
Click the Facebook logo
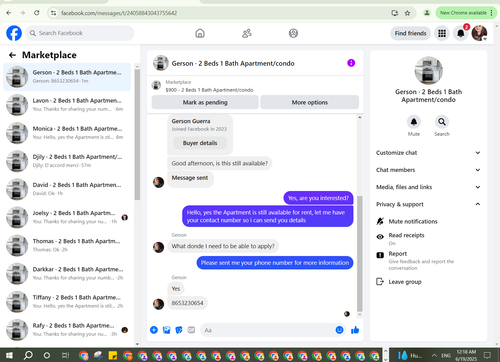(14, 33)
